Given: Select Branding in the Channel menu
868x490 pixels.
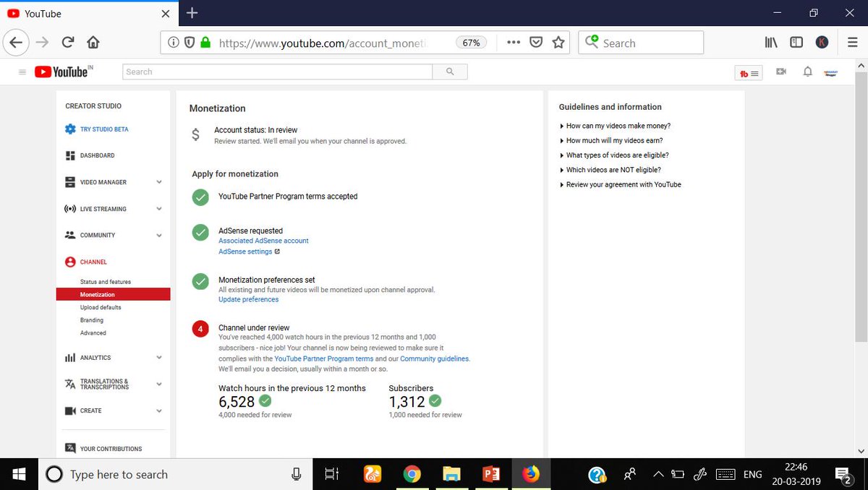Looking at the screenshot, I should click(x=92, y=320).
